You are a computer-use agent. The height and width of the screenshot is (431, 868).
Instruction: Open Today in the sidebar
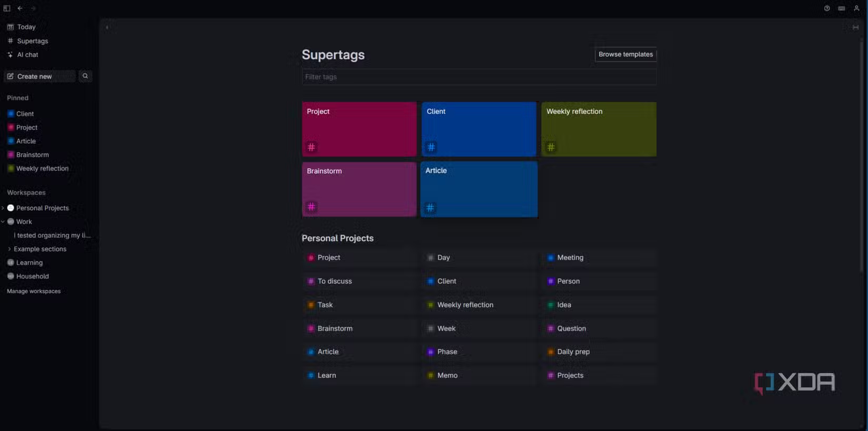(x=26, y=27)
